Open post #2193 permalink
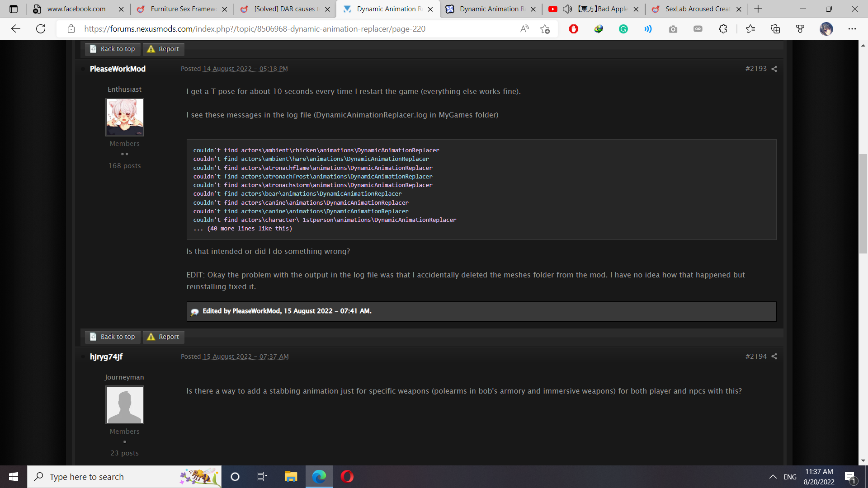 click(756, 69)
